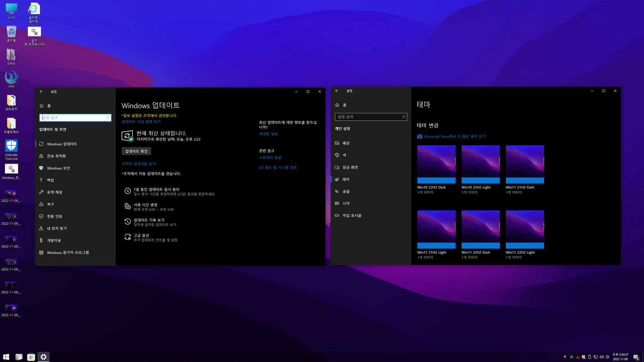This screenshot has width=644, height=362.
Task: Click the taskbar clock showing 2022-11-09
Action: (620, 357)
